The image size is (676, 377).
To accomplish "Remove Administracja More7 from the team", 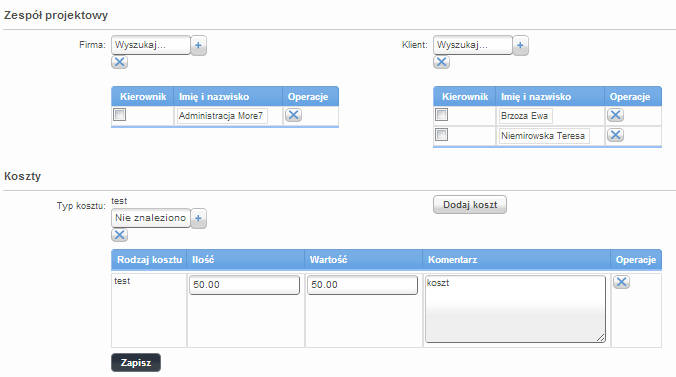I will [294, 115].
